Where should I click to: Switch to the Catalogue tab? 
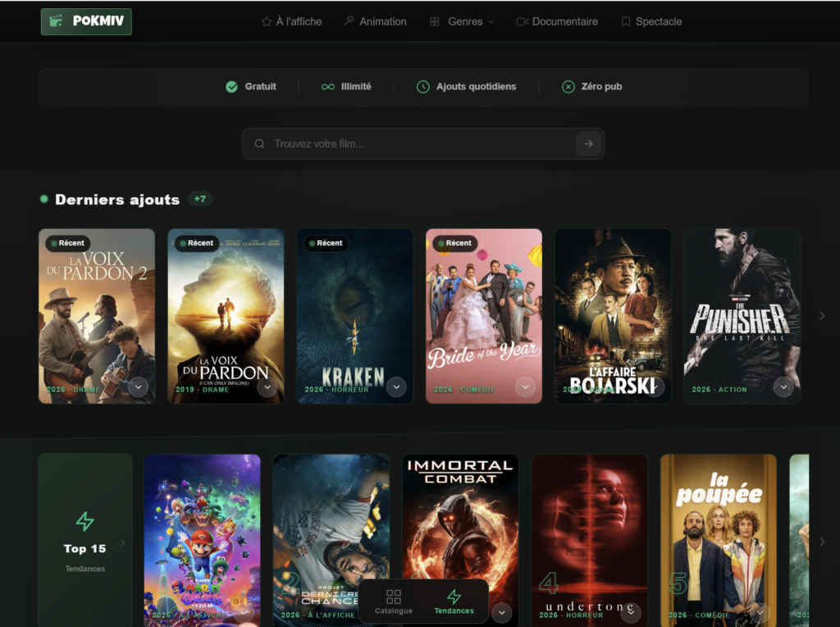(394, 602)
